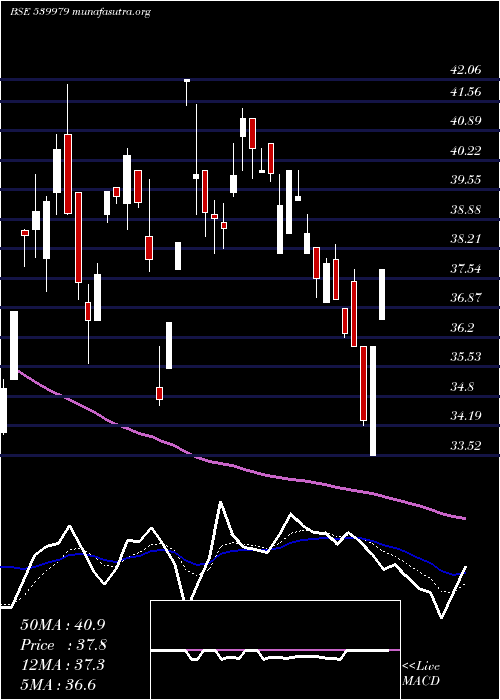500x700 pixels.
Task: Select the 36.2 price axis label
Action: point(462,328)
